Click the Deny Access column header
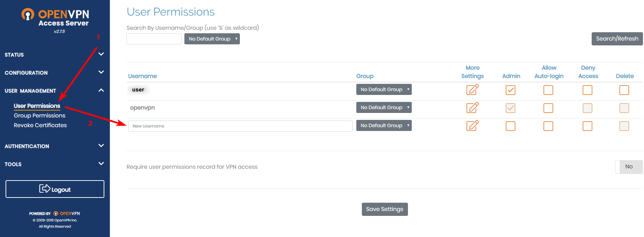 click(x=588, y=72)
